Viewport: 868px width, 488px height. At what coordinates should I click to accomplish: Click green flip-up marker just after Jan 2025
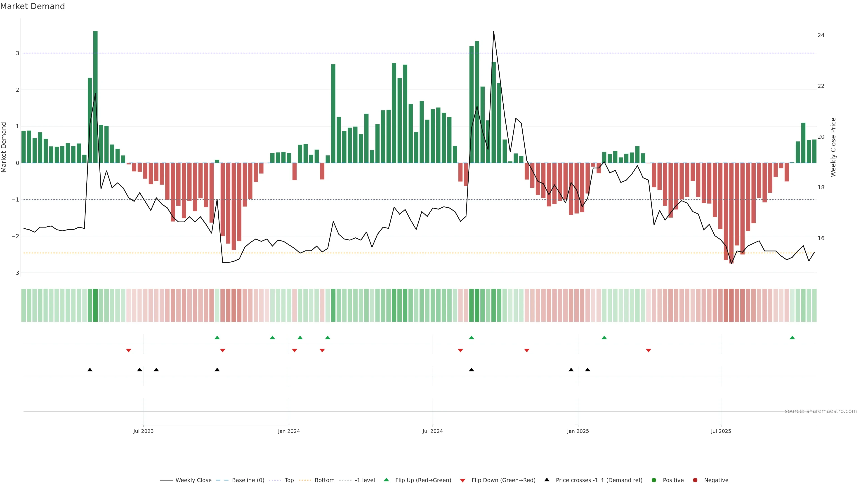tap(604, 338)
